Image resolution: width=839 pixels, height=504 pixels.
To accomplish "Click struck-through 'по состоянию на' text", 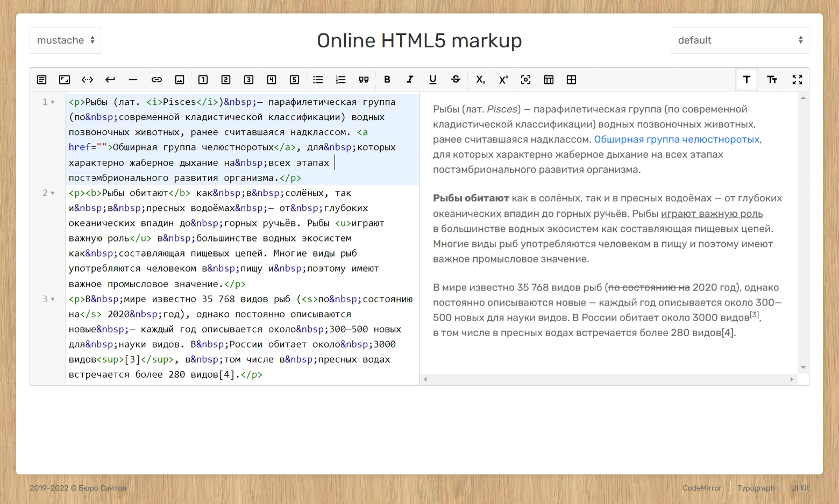I will (x=649, y=287).
